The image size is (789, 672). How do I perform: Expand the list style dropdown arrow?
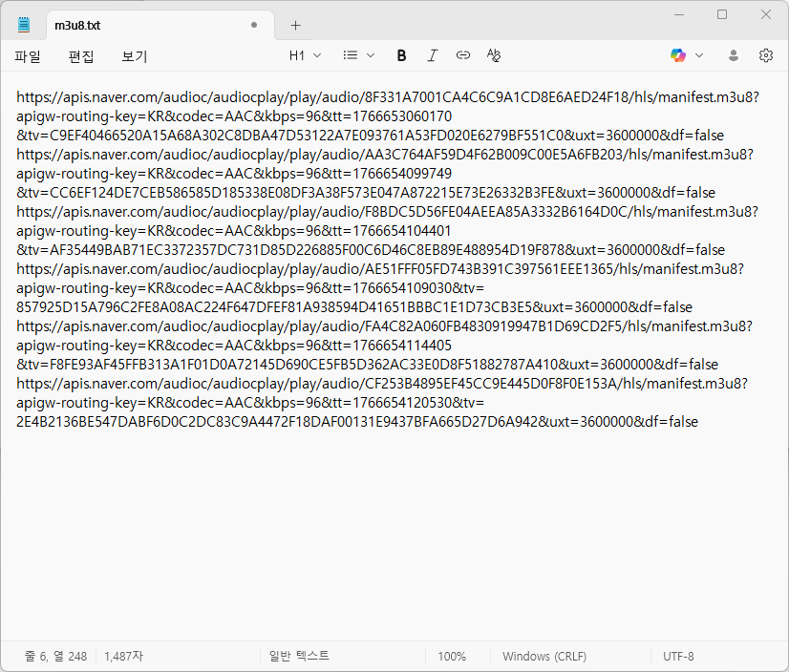coord(371,55)
